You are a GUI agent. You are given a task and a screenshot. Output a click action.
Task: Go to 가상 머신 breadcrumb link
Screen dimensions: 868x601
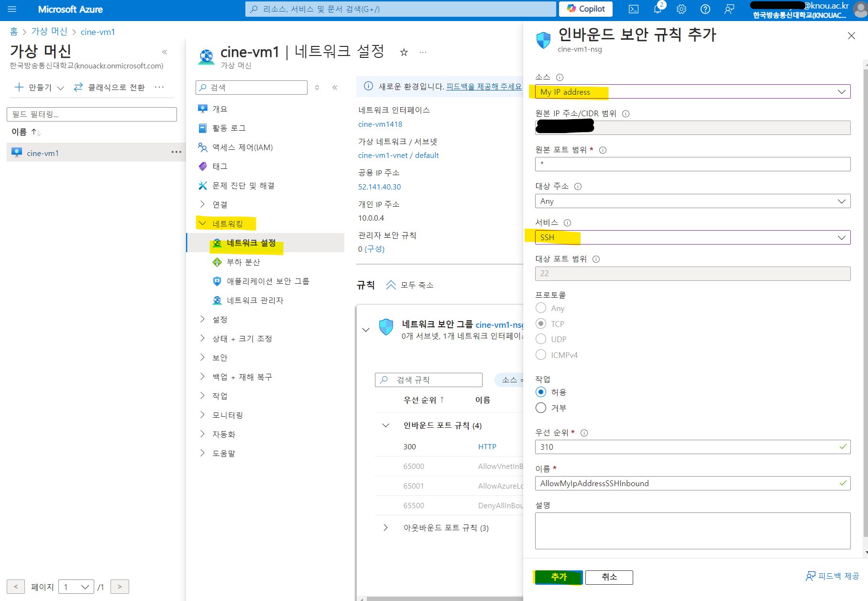[x=49, y=32]
